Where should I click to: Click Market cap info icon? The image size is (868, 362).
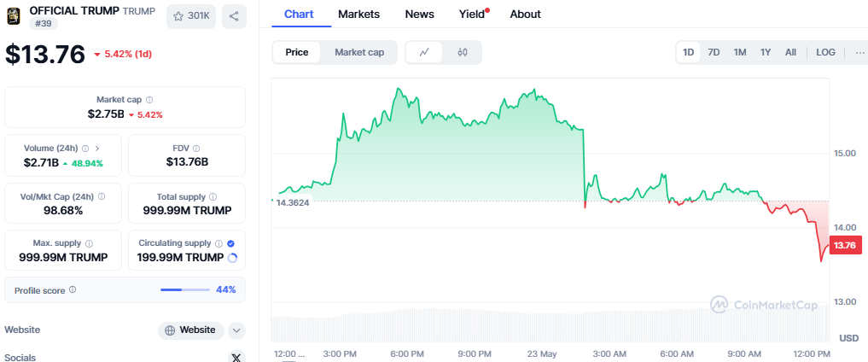click(x=149, y=100)
